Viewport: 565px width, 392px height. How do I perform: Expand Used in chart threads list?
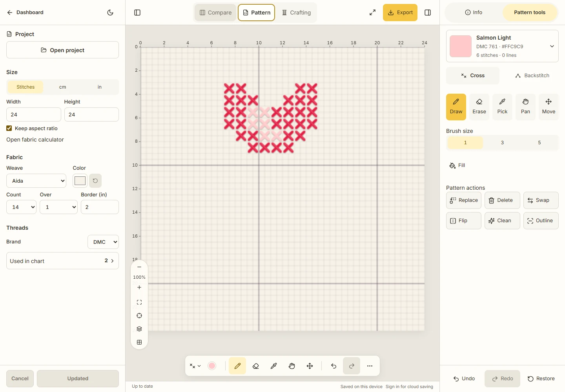(62, 261)
